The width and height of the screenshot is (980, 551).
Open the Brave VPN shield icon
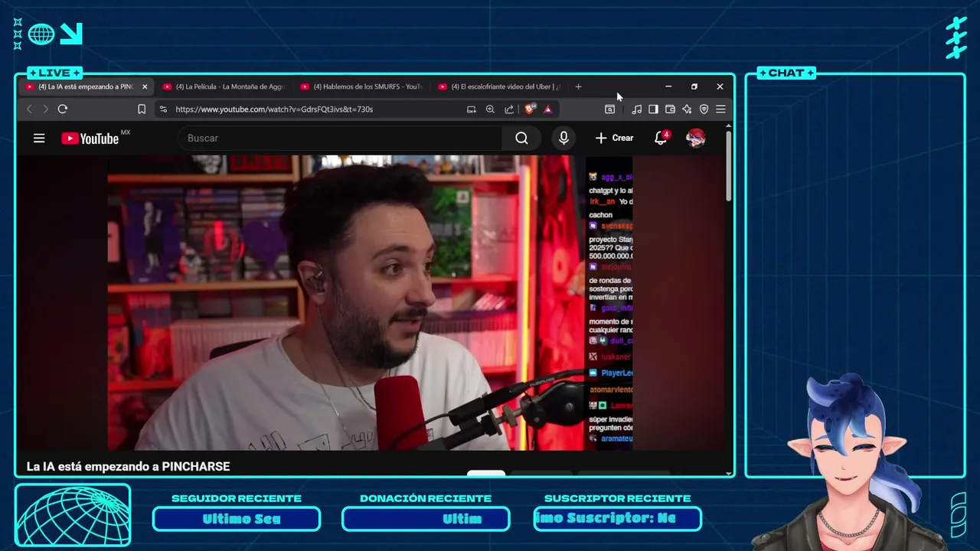pyautogui.click(x=704, y=109)
